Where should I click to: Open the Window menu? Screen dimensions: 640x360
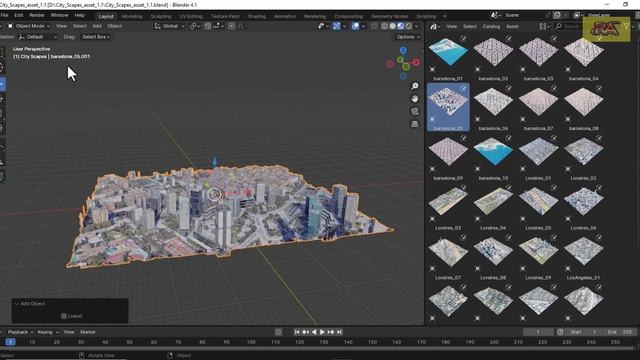pyautogui.click(x=60, y=15)
